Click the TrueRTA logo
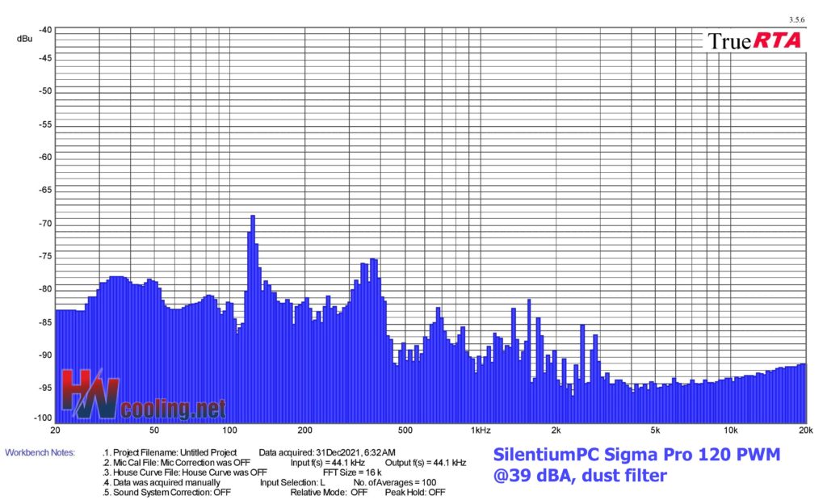This screenshot has width=827, height=504. coord(754,41)
